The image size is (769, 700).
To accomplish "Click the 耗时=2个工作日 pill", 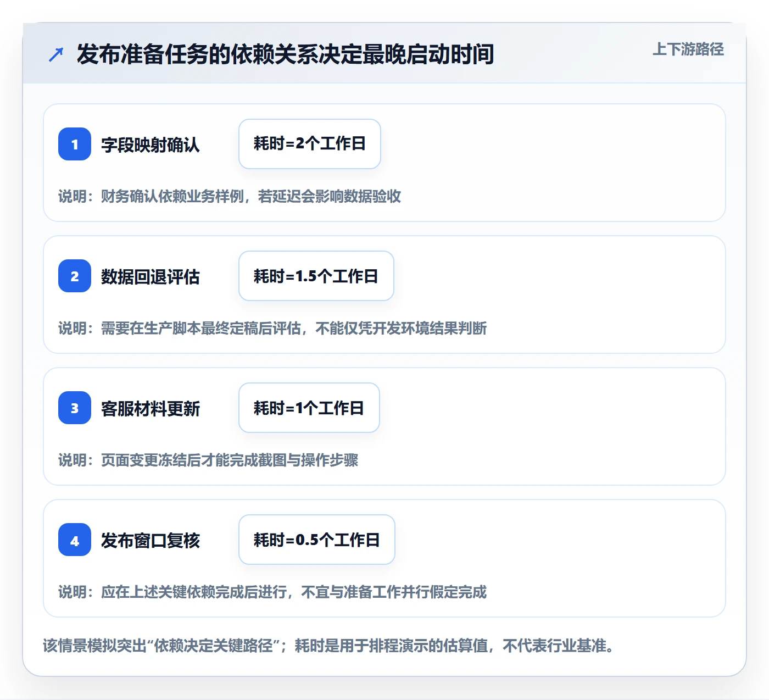I will pyautogui.click(x=310, y=144).
